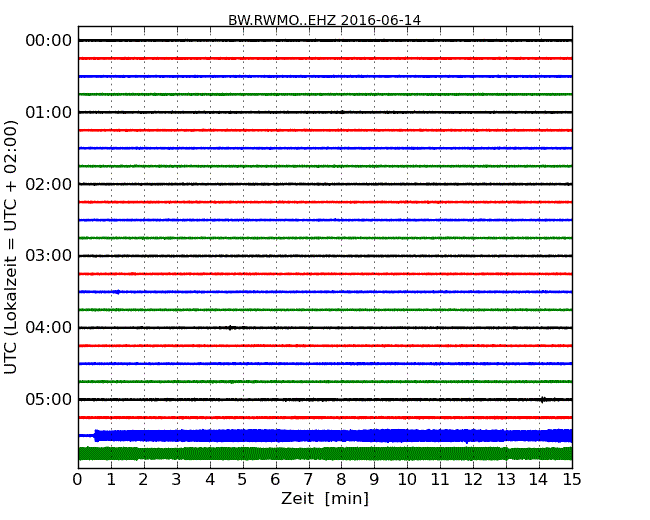Click the small spike on the 04:00 black trace
The image size is (650, 520).
pyautogui.click(x=230, y=328)
